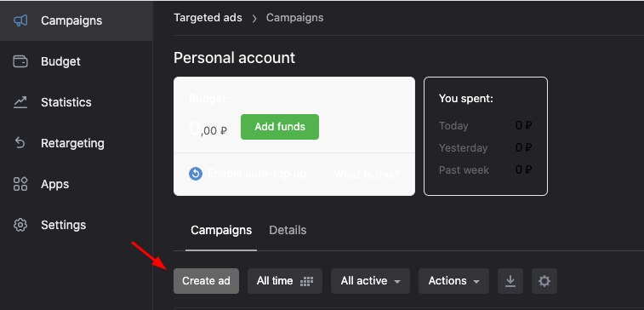
Task: Click the blue auto-top up refresh icon
Action: (196, 174)
